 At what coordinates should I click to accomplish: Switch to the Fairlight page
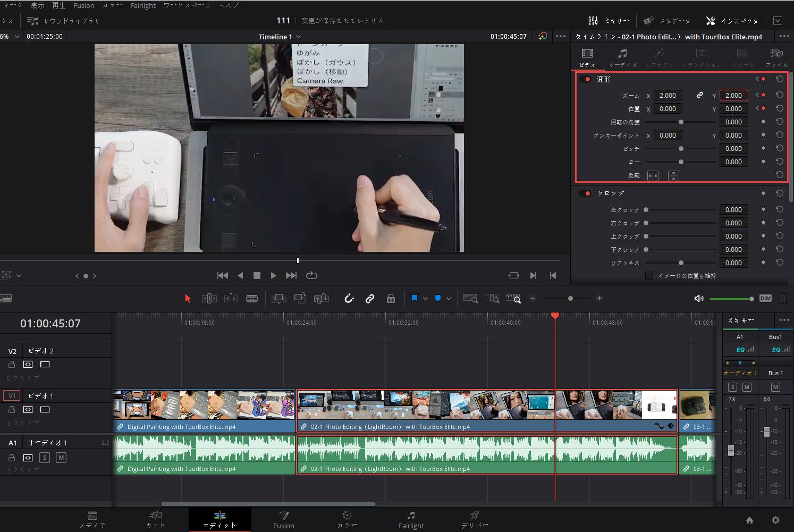(x=411, y=520)
